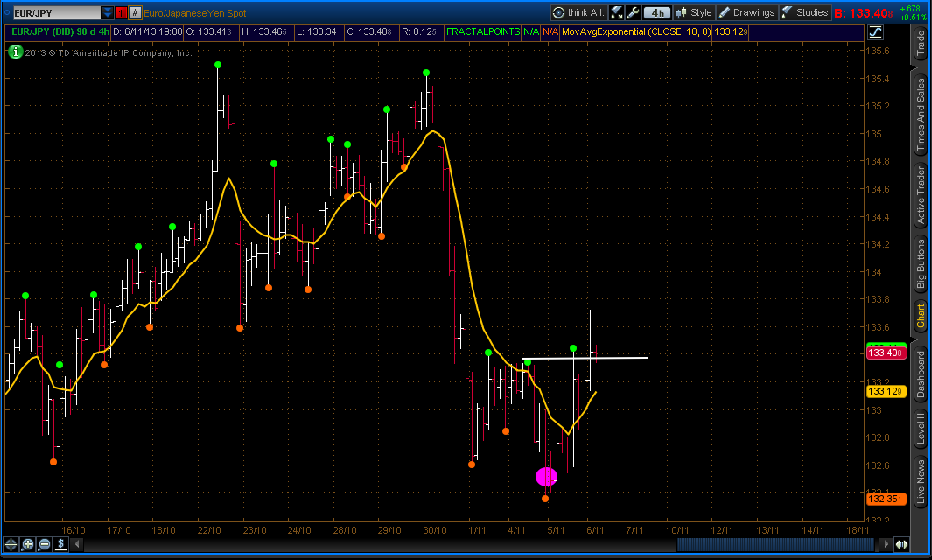Click the hash symbol icon beside the ticker
Image resolution: width=932 pixels, height=560 pixels.
click(x=136, y=12)
